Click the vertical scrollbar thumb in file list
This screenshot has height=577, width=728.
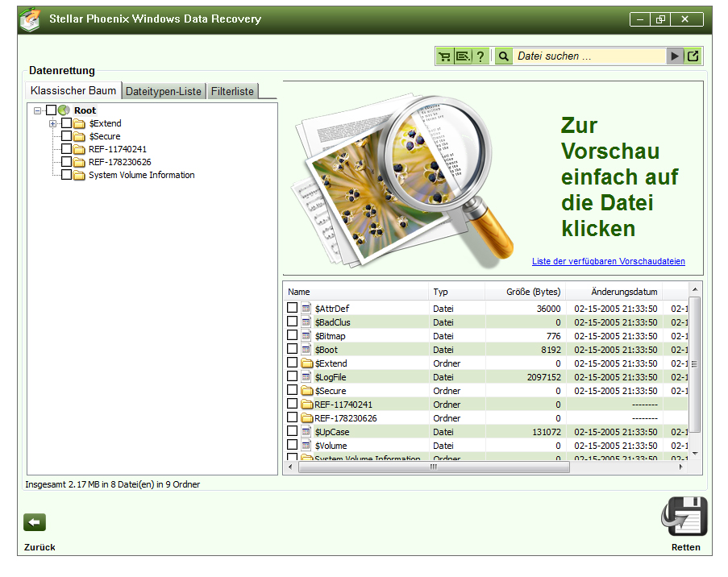[x=694, y=364]
